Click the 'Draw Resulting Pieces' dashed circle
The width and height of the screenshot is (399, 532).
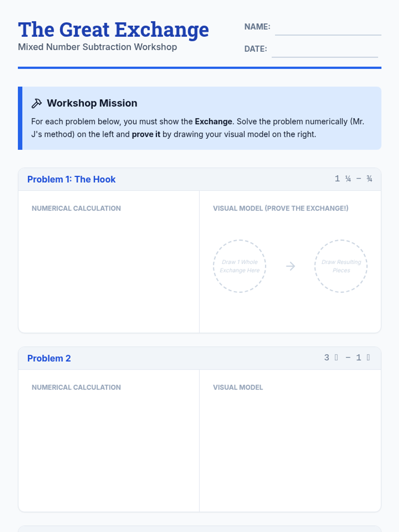point(341,266)
